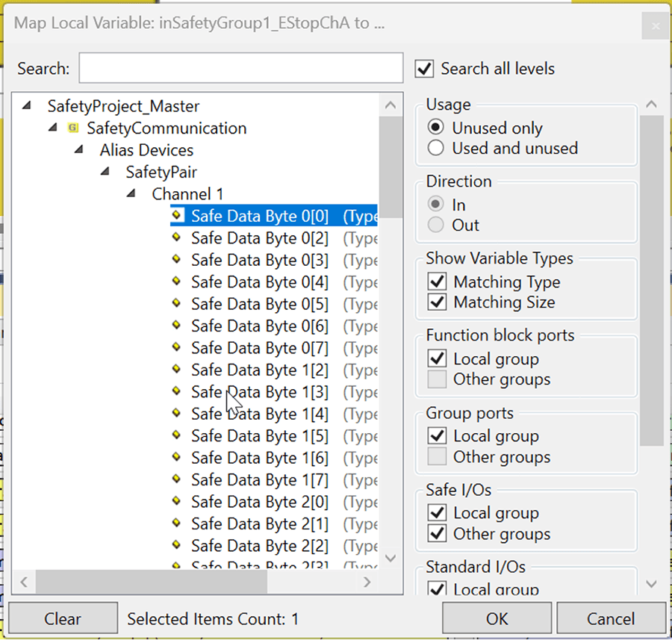Toggle Local group under Group ports
This screenshot has height=640, width=672.
point(437,435)
